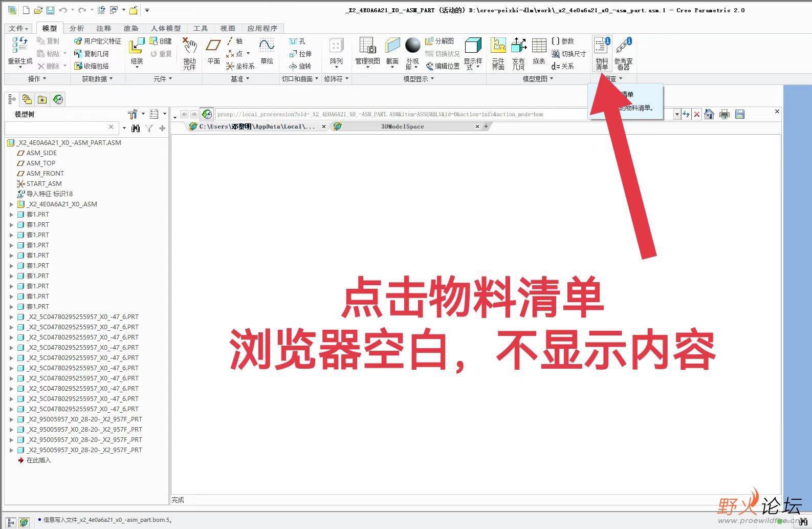Open the browser address history dropdown
Image resolution: width=812 pixels, height=529 pixels.
[x=677, y=114]
